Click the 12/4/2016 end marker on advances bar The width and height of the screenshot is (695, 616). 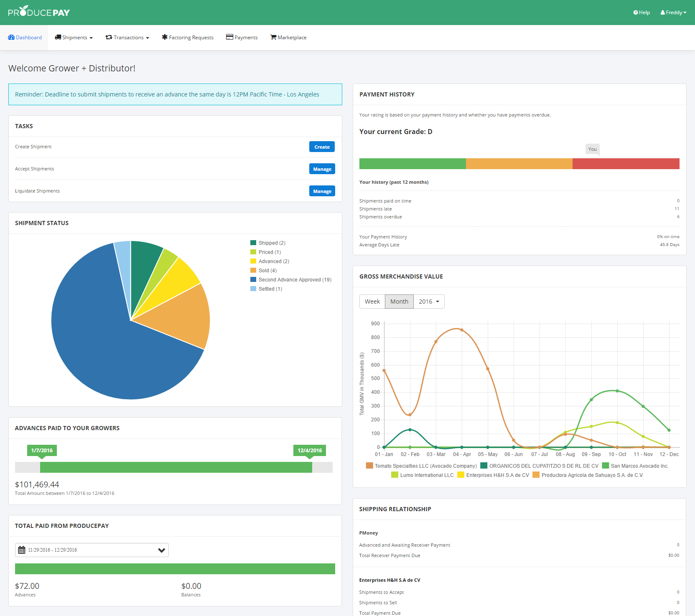coord(309,451)
